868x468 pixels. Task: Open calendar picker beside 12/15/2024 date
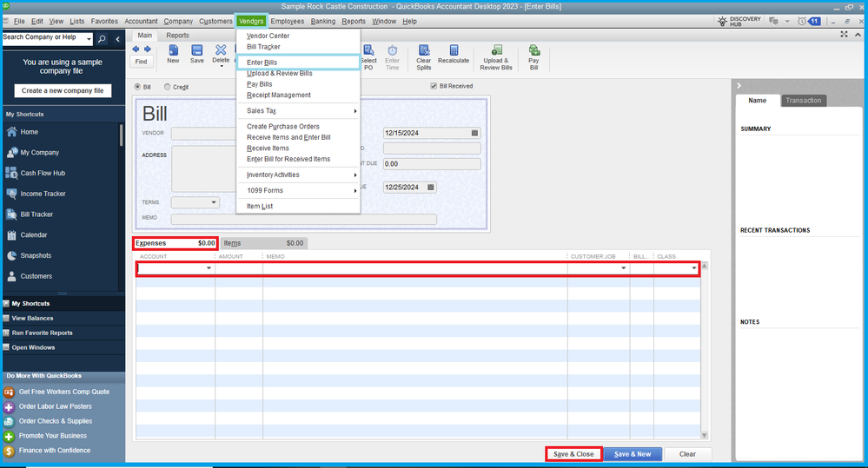[474, 133]
